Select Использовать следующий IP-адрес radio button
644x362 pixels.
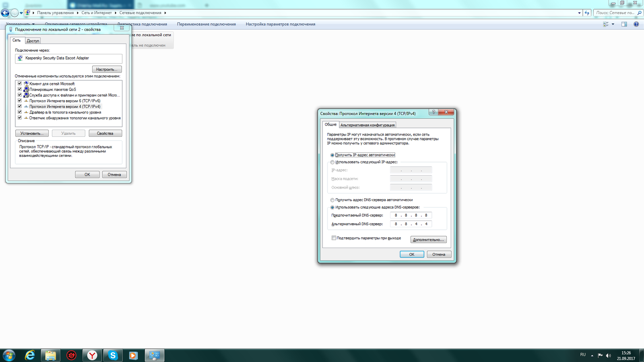[x=332, y=162]
